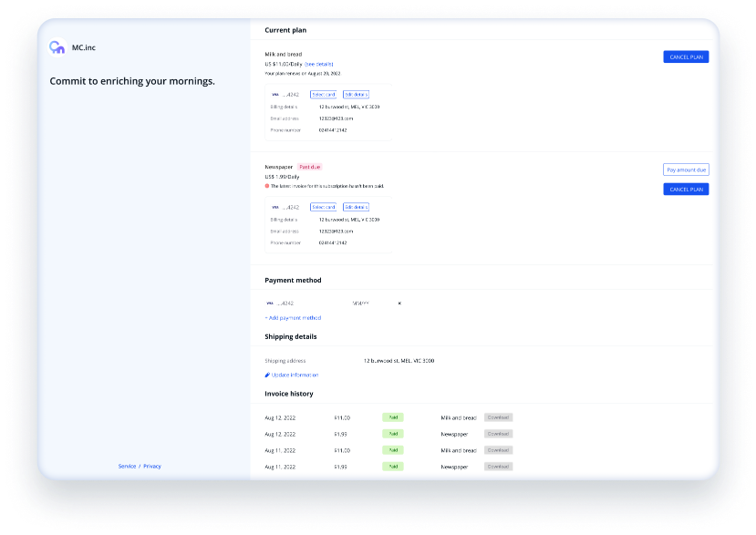Viewport: 756px width, 535px height.
Task: Click the Visa icon in Payment method
Action: (270, 303)
